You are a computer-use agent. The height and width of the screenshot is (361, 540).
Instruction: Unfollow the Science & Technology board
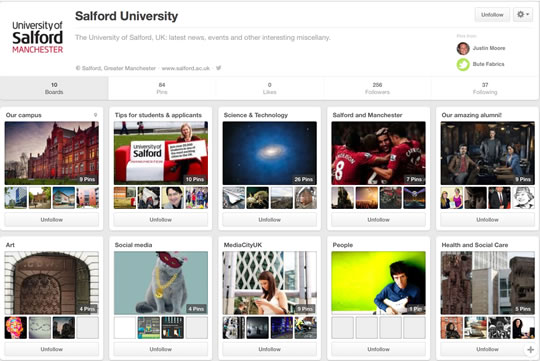click(x=270, y=219)
